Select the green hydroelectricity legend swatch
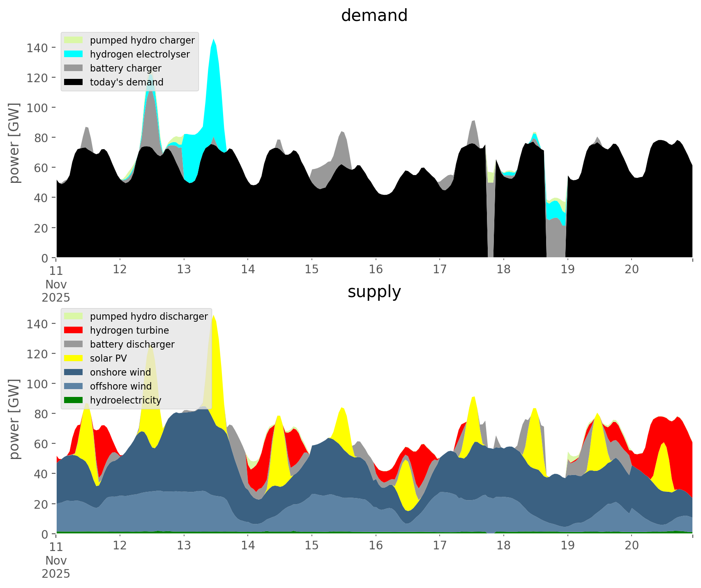Screen dimensions: 701x588 74,400
